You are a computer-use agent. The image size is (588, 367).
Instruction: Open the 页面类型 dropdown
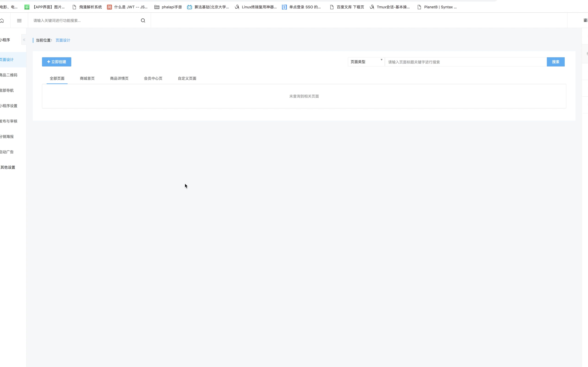pos(366,62)
